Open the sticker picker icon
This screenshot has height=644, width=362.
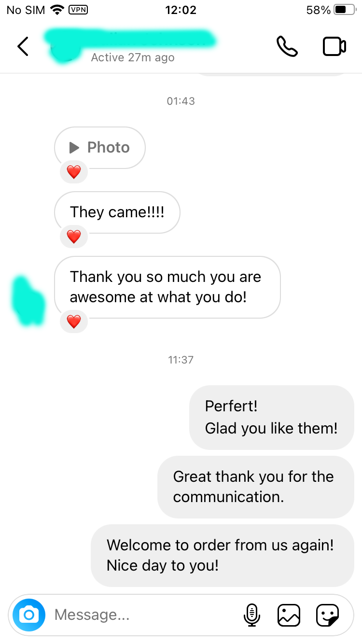point(327,615)
